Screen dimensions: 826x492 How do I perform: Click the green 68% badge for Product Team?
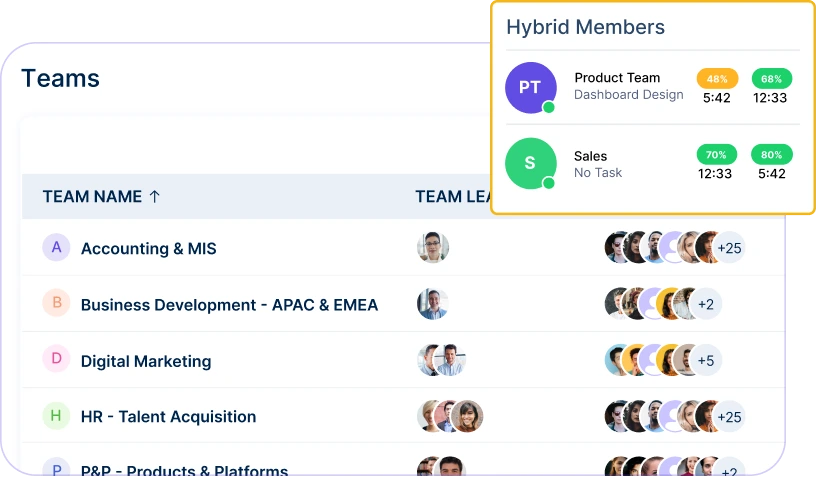coord(771,78)
